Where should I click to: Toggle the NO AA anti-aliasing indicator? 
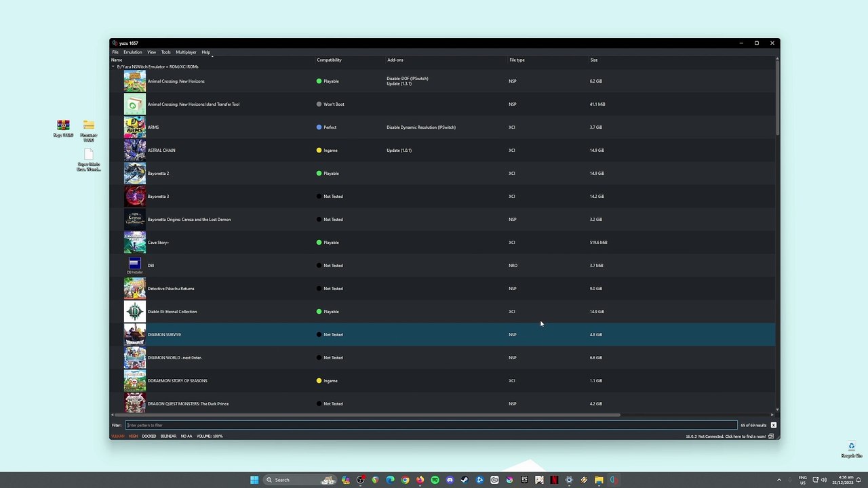(x=186, y=436)
